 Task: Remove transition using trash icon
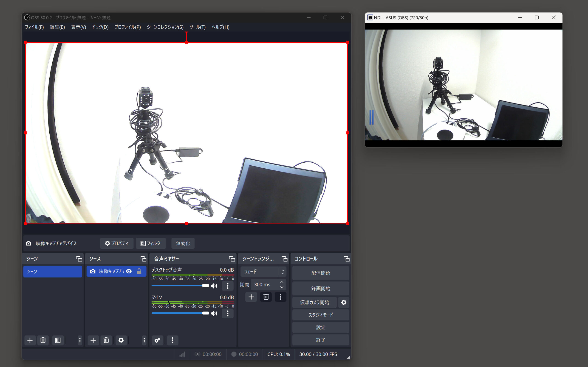pyautogui.click(x=266, y=297)
